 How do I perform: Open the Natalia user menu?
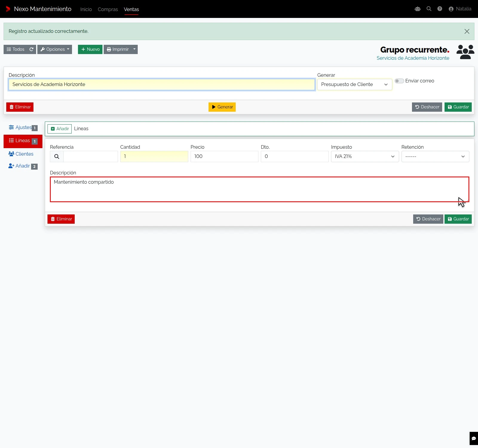point(460,9)
